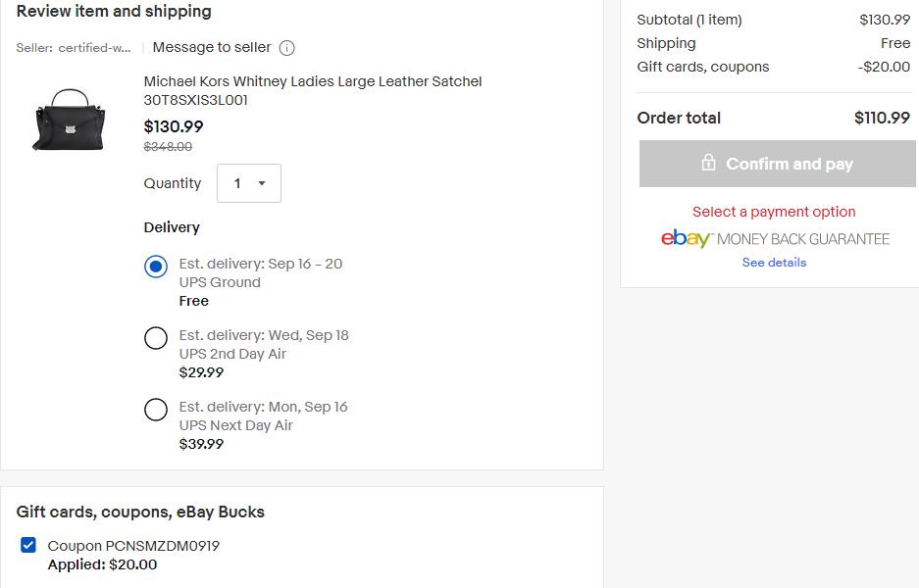Click Est. delivery: Sep 16 – 20 text
This screenshot has width=919, height=588.
coord(260,265)
